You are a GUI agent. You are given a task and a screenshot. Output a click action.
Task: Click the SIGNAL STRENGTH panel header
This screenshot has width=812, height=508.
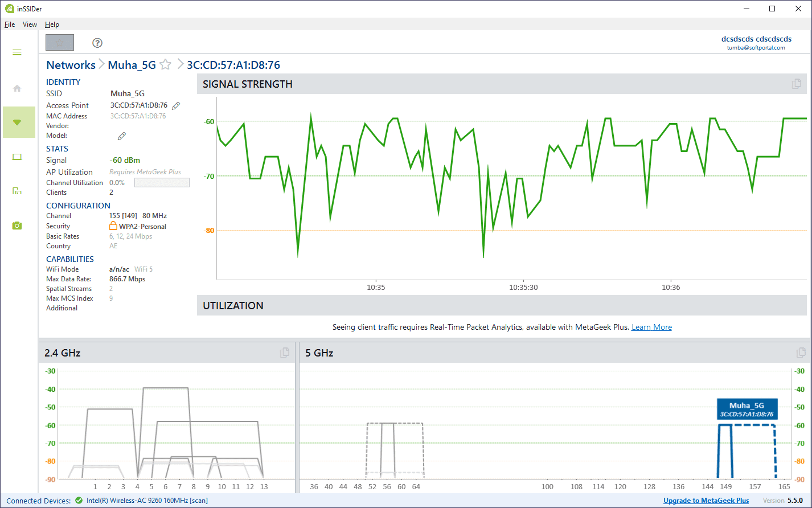[x=502, y=84]
